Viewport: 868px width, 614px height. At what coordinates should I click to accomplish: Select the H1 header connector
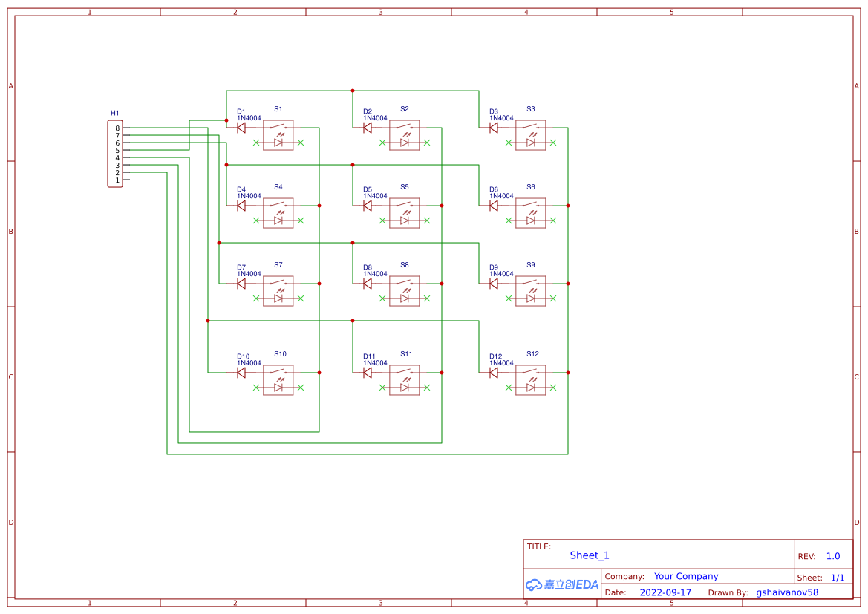pyautogui.click(x=114, y=154)
